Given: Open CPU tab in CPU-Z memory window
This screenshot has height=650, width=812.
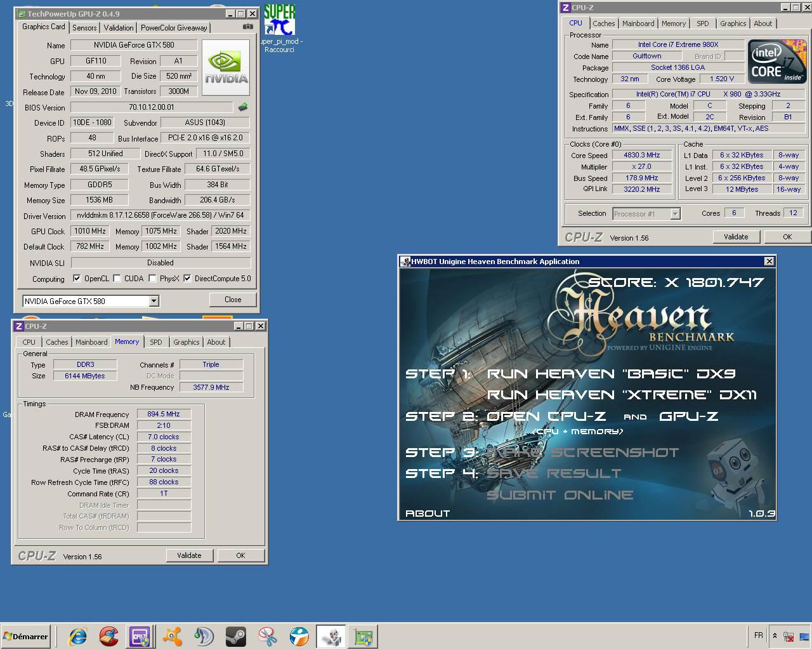Looking at the screenshot, I should [29, 342].
